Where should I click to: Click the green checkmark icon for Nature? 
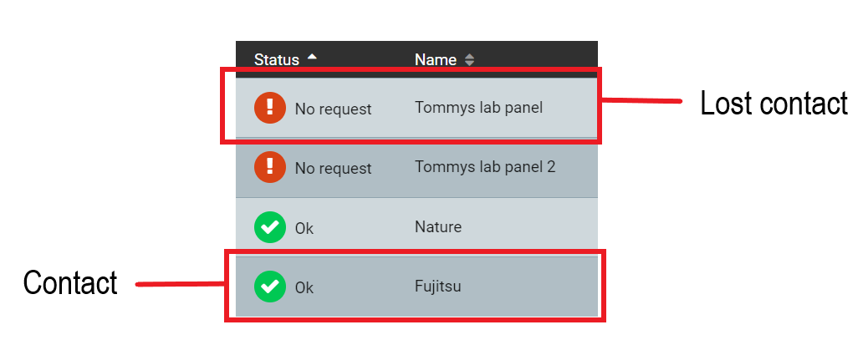tap(270, 227)
